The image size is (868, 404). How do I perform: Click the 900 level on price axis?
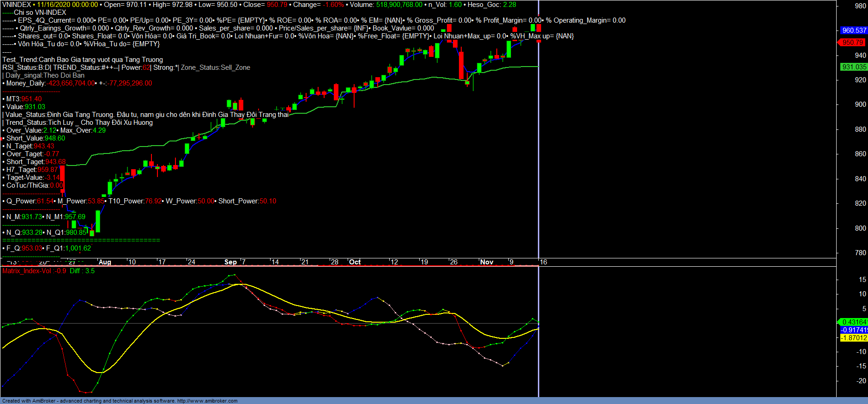[860, 104]
